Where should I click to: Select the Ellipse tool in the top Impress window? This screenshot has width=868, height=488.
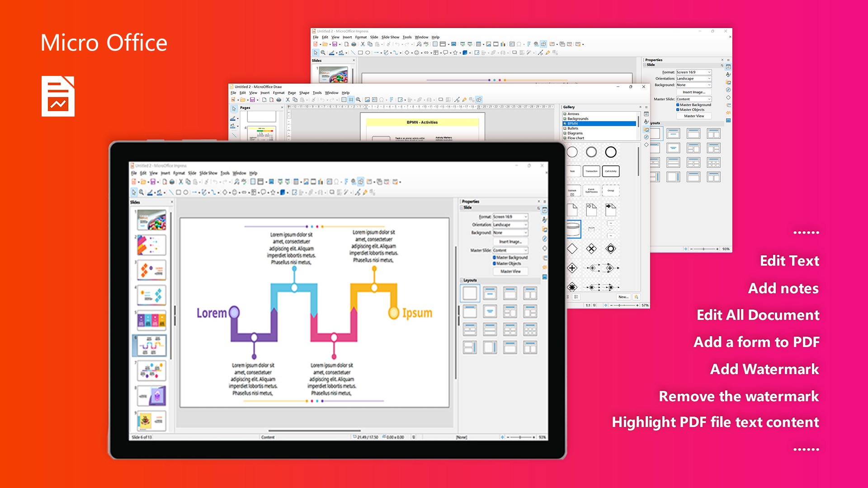click(x=368, y=53)
